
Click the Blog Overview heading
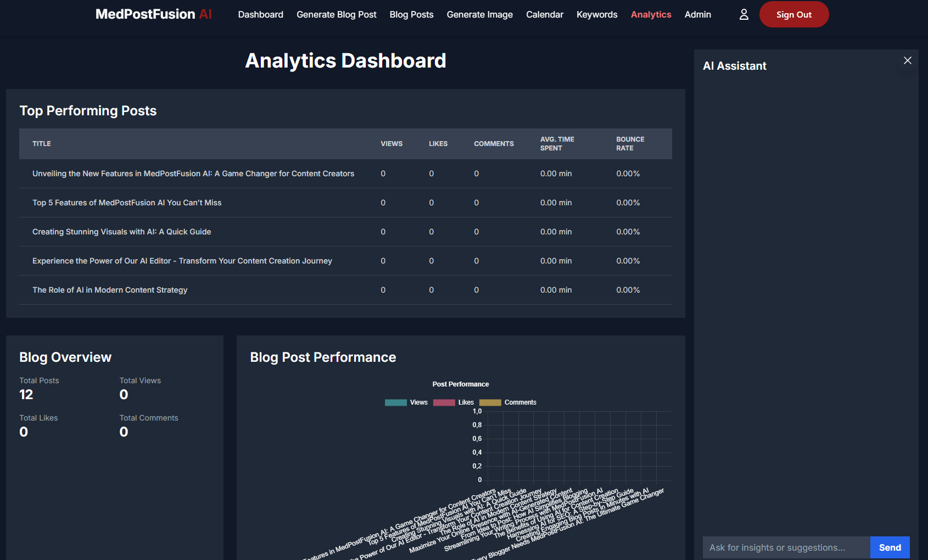65,357
